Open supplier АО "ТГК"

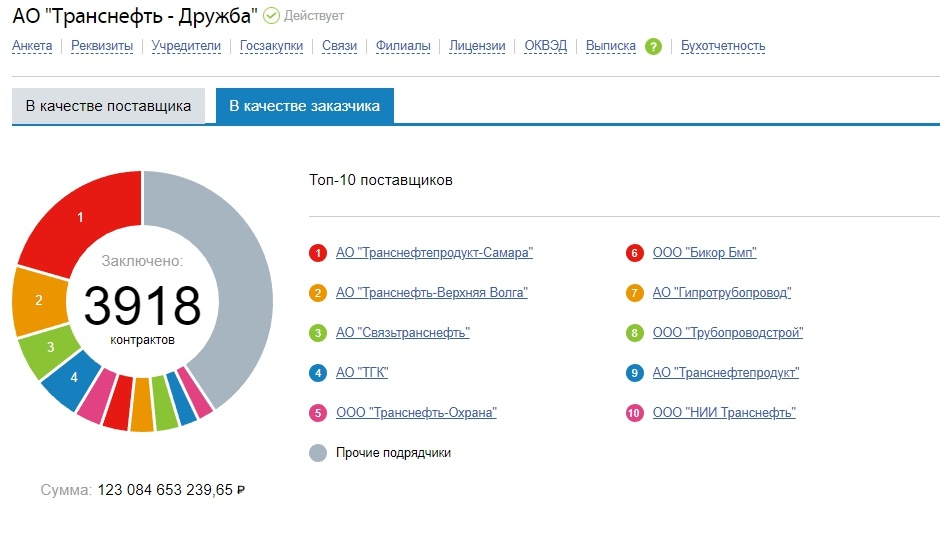tap(362, 373)
